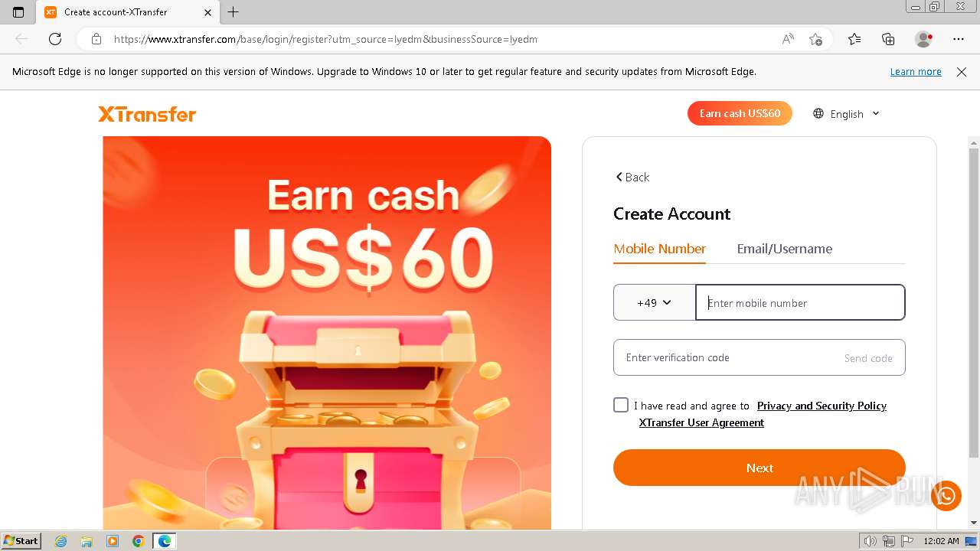Open the WhatsApp chat support icon
980x551 pixels.
946,495
